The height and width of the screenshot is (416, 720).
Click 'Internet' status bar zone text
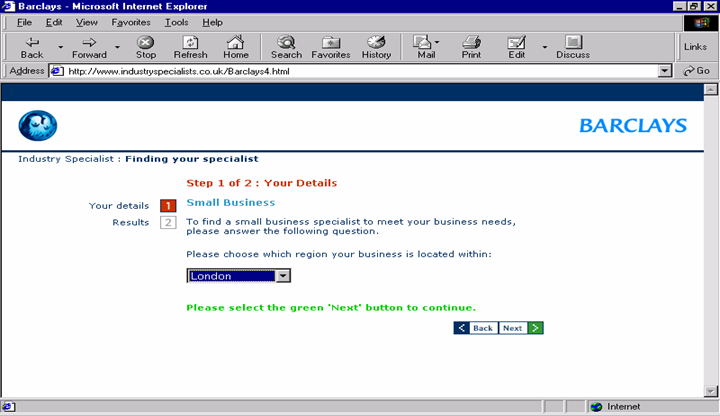tap(623, 407)
